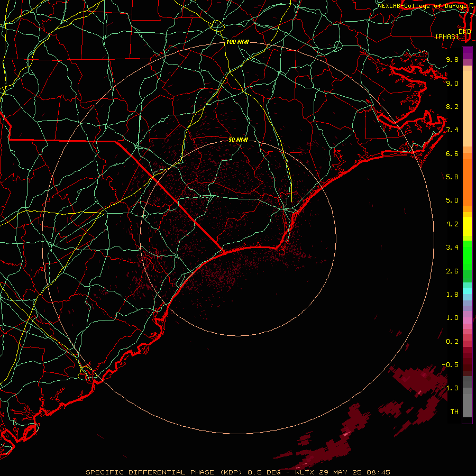The height and width of the screenshot is (476, 476).
Task: Click the 1.0 value on the color scale
Action: [452, 318]
